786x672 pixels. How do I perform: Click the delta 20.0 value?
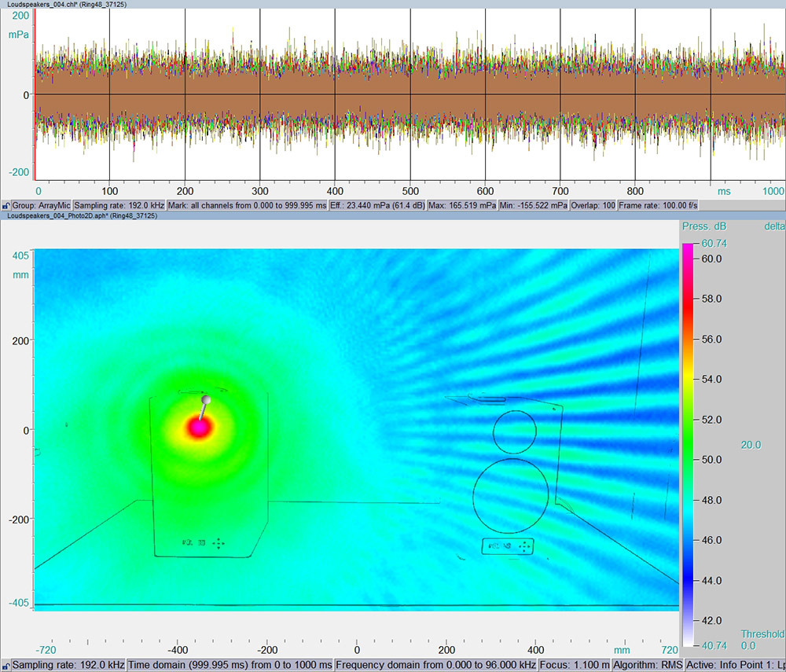pyautogui.click(x=751, y=445)
